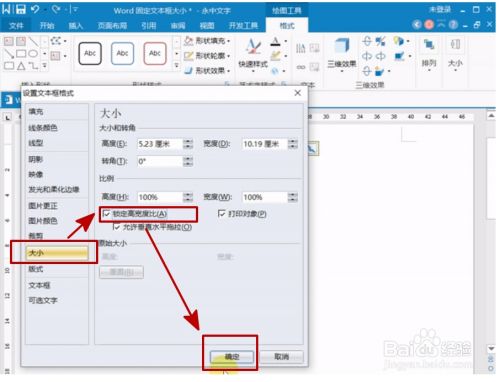Image resolution: width=500 pixels, height=382 pixels.
Task: Select 图片颜色 in the dialog sidebar
Action: click(57, 221)
